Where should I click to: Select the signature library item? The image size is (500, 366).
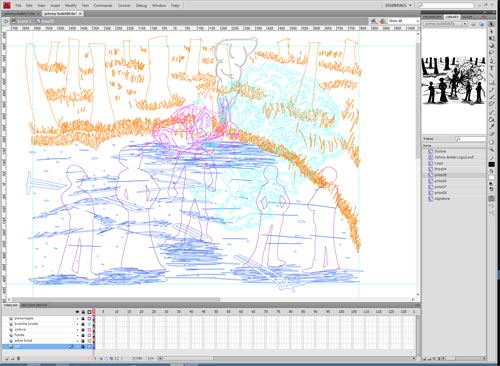pos(442,198)
